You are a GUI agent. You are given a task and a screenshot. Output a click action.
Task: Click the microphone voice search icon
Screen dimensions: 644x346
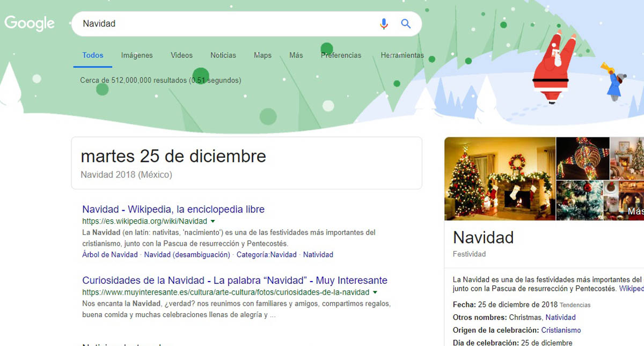pyautogui.click(x=383, y=24)
